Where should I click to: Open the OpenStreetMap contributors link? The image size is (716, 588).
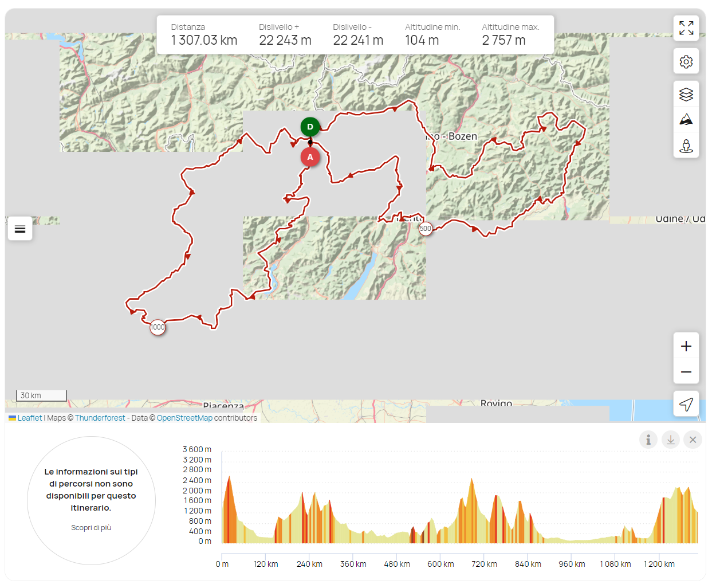(184, 418)
